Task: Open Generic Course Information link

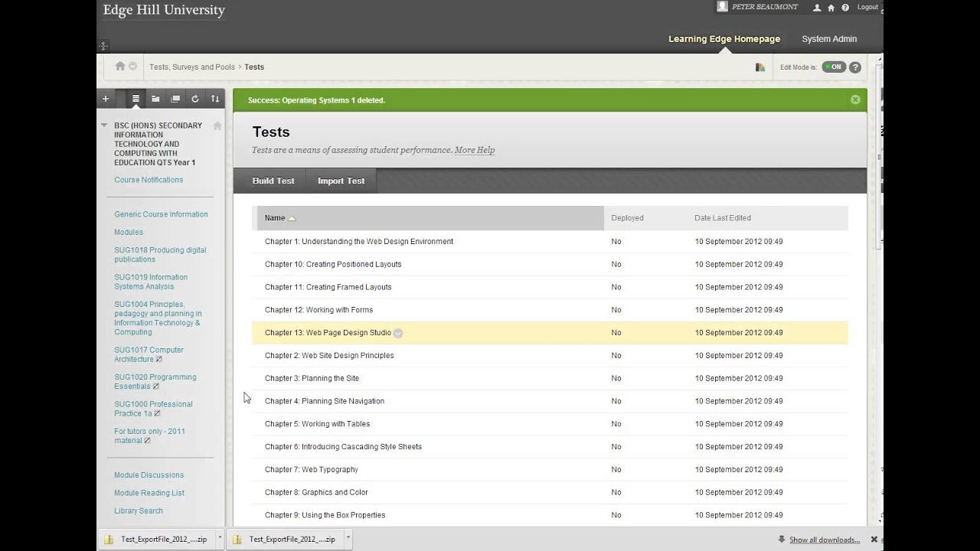Action: click(x=161, y=214)
